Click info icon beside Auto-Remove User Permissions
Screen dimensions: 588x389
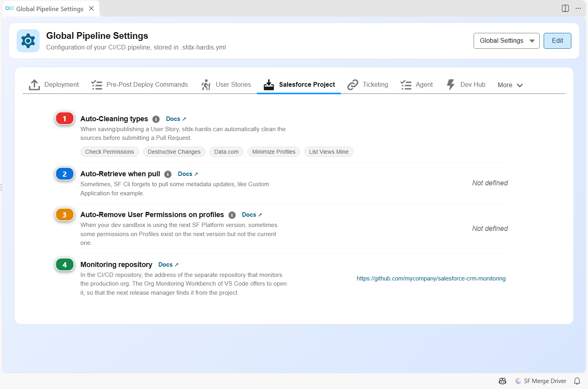point(232,215)
